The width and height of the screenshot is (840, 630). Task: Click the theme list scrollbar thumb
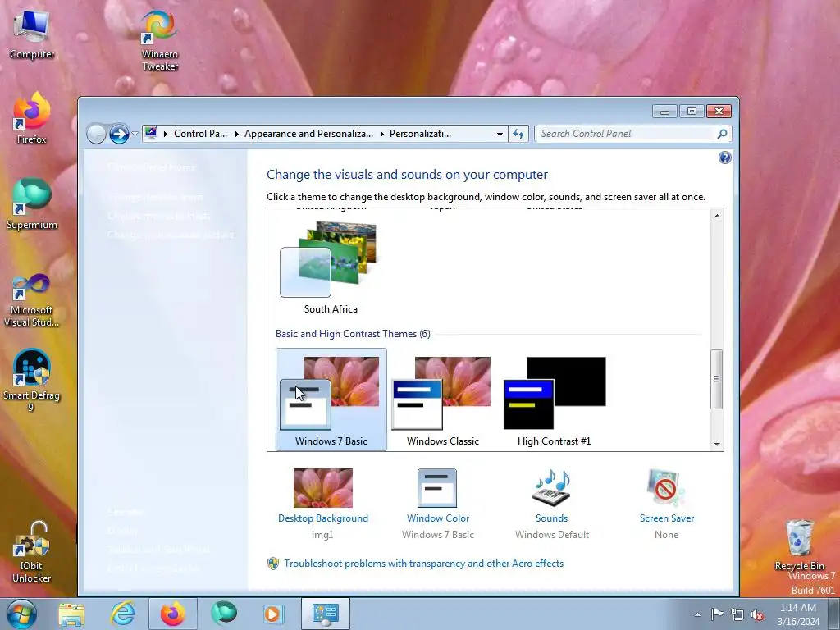coord(717,379)
